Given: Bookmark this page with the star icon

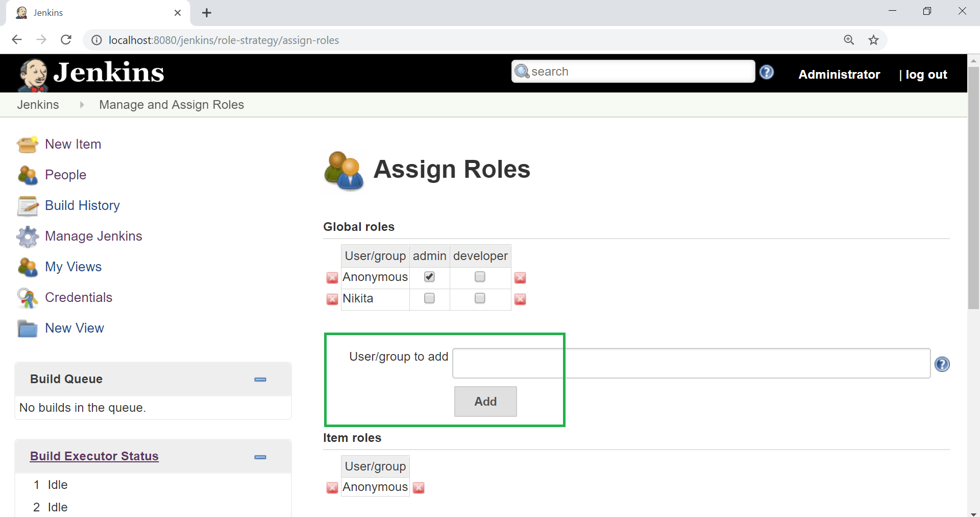Looking at the screenshot, I should click(874, 40).
